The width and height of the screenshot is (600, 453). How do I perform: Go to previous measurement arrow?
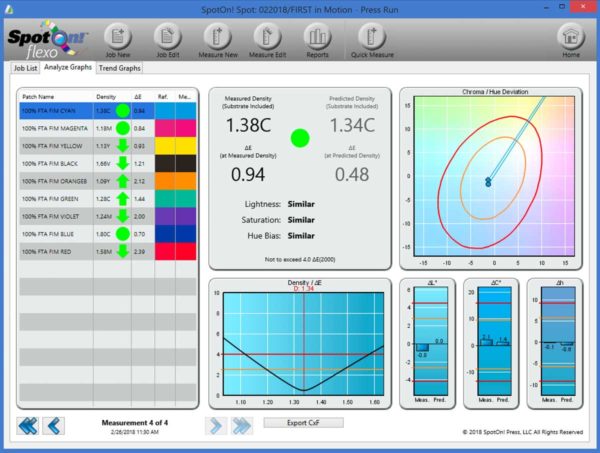pos(54,426)
